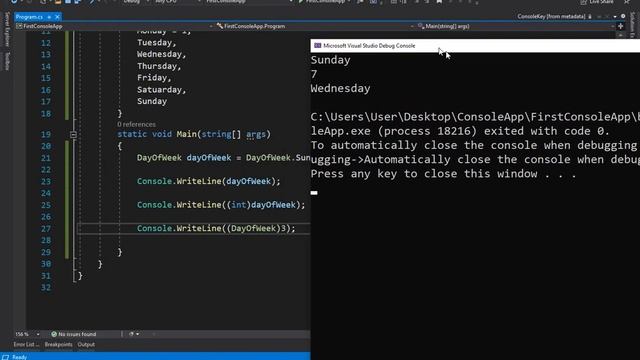Click the split editor plus button
The width and height of the screenshot is (640, 360).
pyautogui.click(x=620, y=26)
